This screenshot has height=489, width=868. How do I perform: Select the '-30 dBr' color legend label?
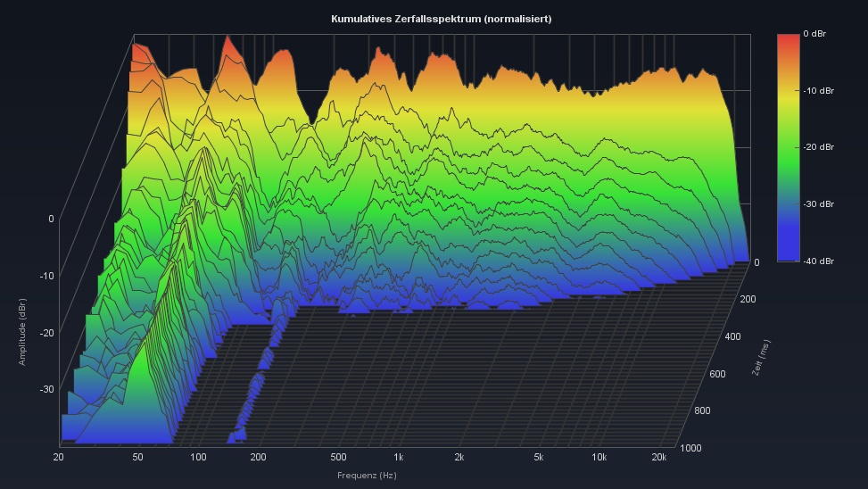click(x=818, y=204)
